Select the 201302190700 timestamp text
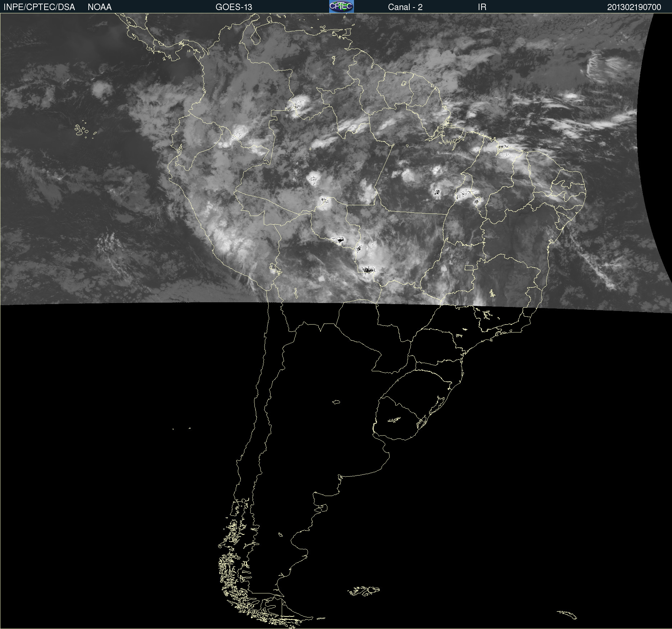 (634, 7)
